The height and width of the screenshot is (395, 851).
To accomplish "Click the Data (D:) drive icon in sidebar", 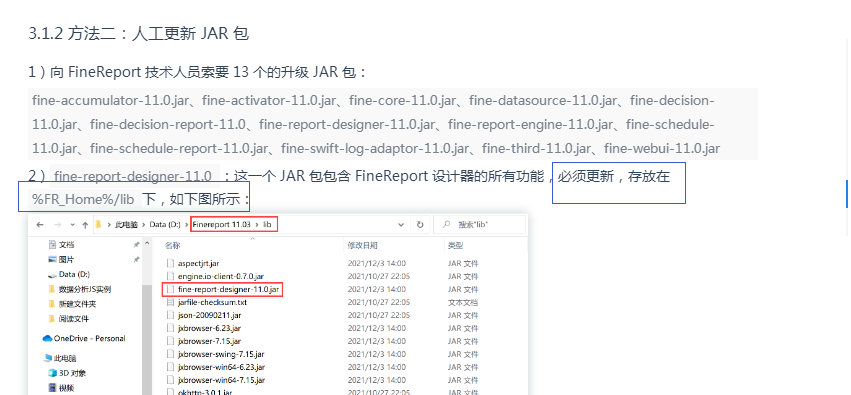I will coord(53,275).
